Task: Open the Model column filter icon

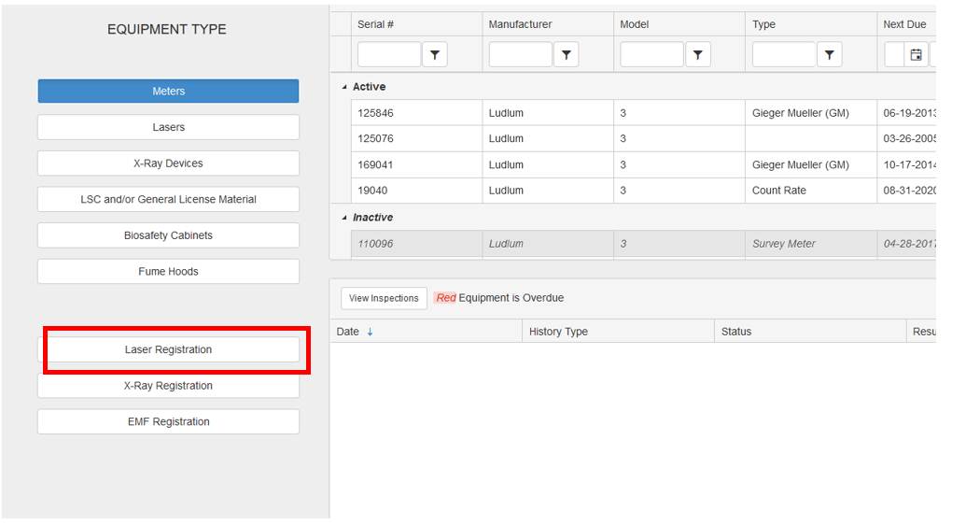Action: point(697,55)
